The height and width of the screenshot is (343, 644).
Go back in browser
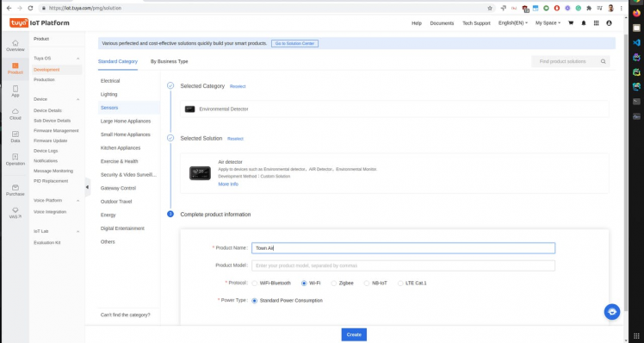click(x=9, y=8)
